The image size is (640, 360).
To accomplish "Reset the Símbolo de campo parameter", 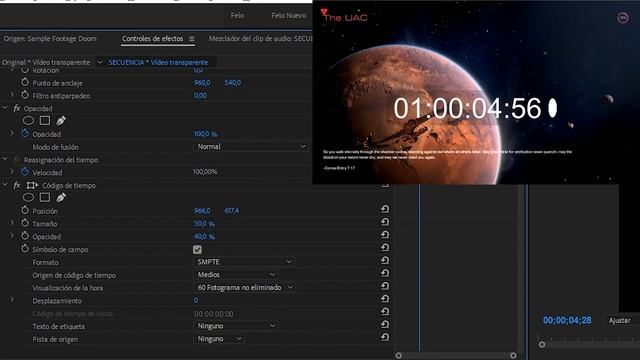I will coord(385,247).
